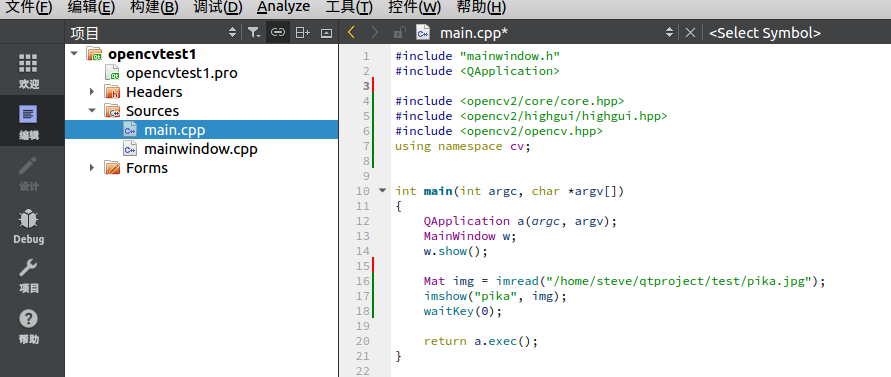This screenshot has height=377, width=891.
Task: Click the Headers folder icon
Action: click(x=112, y=92)
